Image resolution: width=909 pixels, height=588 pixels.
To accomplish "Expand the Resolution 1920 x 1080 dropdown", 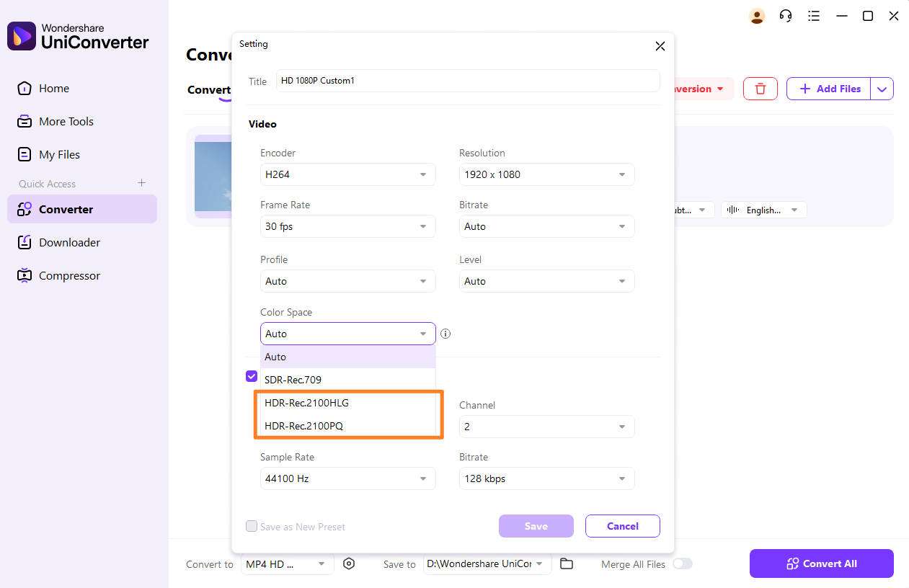I will [546, 174].
